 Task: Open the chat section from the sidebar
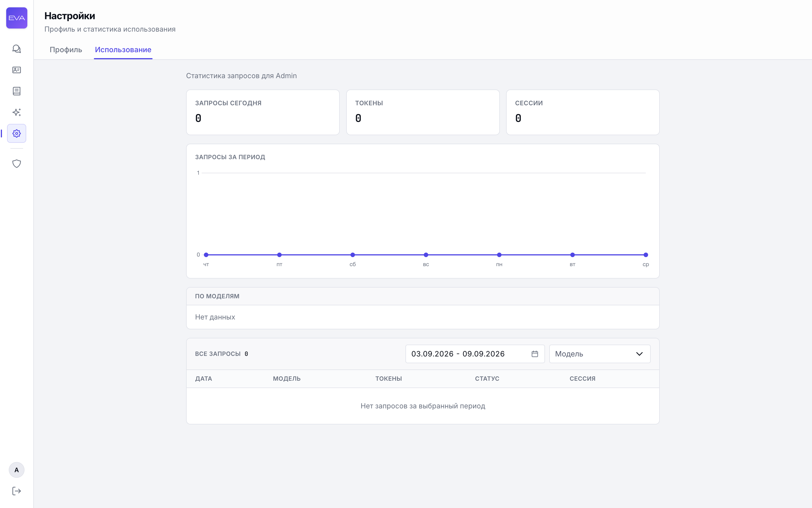[x=17, y=49]
